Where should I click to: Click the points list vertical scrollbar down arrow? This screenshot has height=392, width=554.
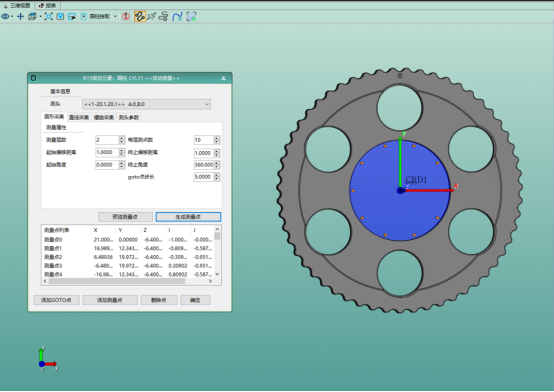[217, 274]
